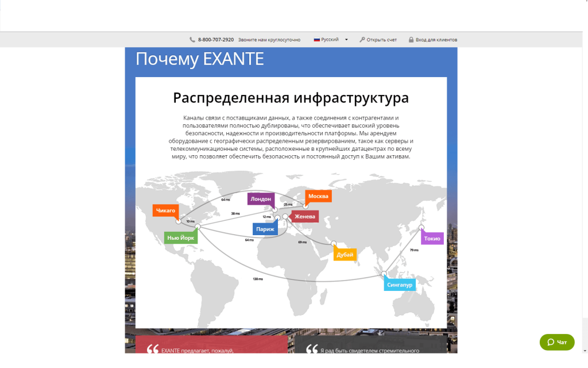Click the text Звоните нам круглосуточно
This screenshot has height=368, width=588.
[x=269, y=40]
